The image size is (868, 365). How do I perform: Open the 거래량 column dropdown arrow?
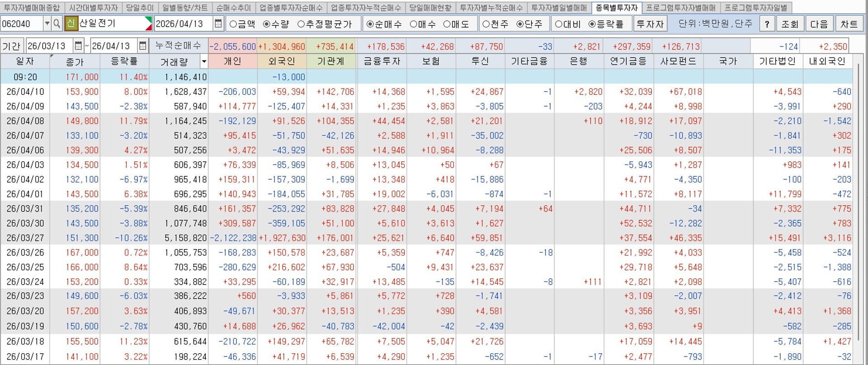(x=204, y=61)
